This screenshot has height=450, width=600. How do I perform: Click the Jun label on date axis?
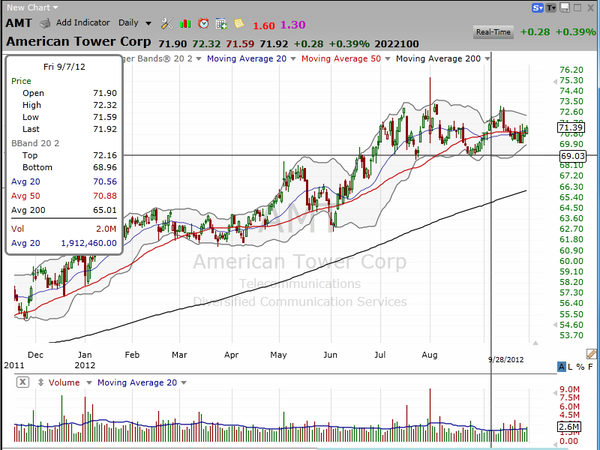pos(330,355)
